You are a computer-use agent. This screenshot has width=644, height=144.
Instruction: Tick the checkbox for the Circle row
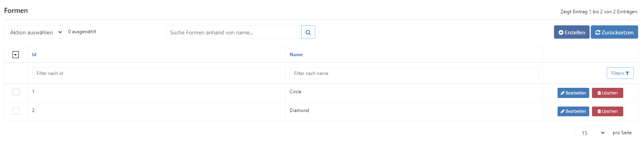16,92
